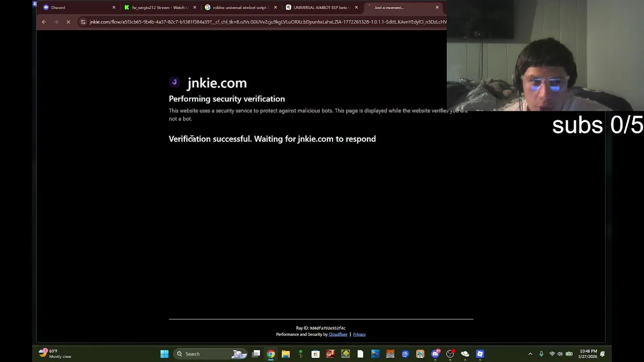
Task: Click the microphone tray icon
Action: coord(541,354)
